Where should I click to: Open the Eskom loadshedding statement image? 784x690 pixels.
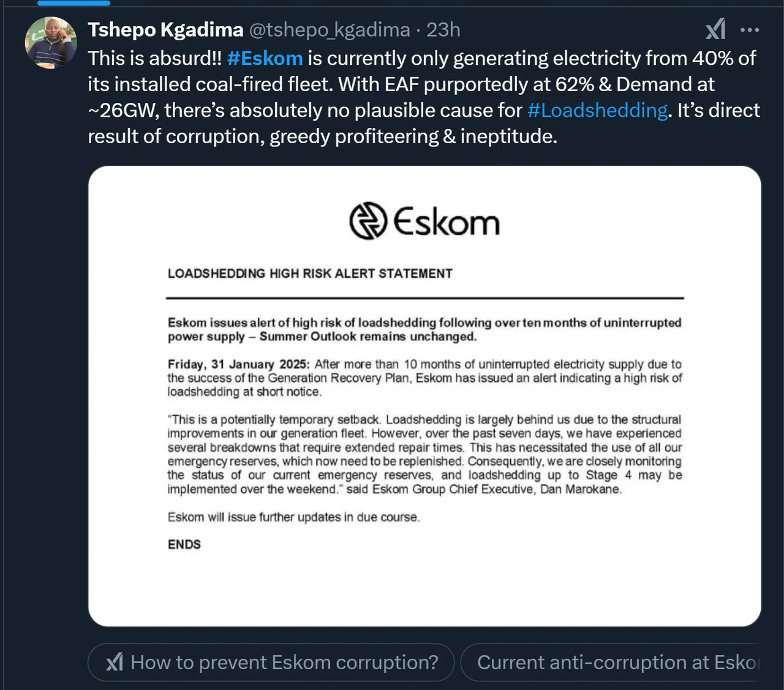[424, 396]
